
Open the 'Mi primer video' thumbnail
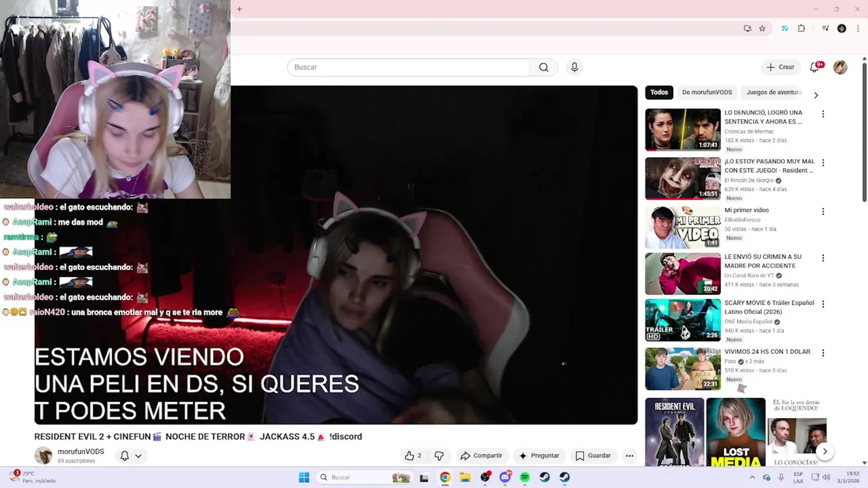click(x=683, y=227)
